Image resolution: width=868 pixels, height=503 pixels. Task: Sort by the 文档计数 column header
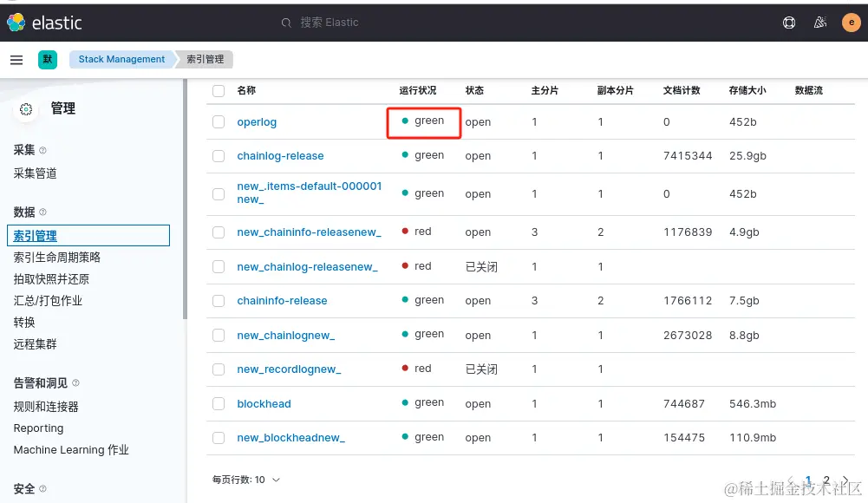682,91
